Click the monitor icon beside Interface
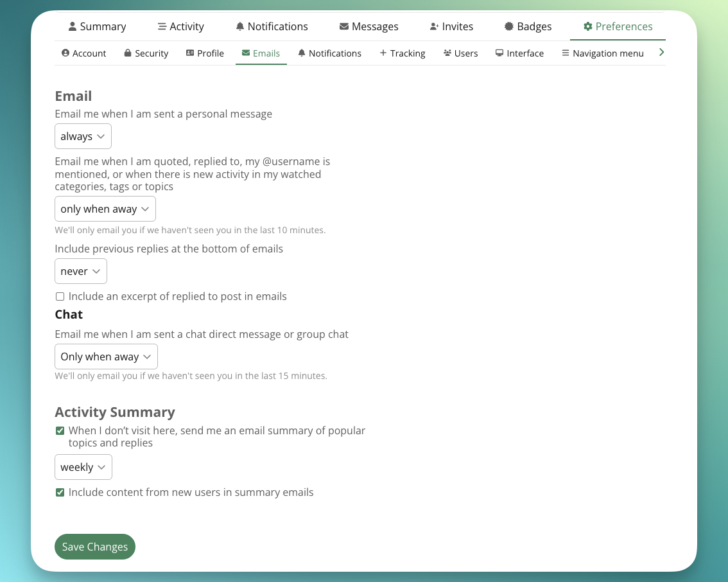728x582 pixels. (x=499, y=53)
